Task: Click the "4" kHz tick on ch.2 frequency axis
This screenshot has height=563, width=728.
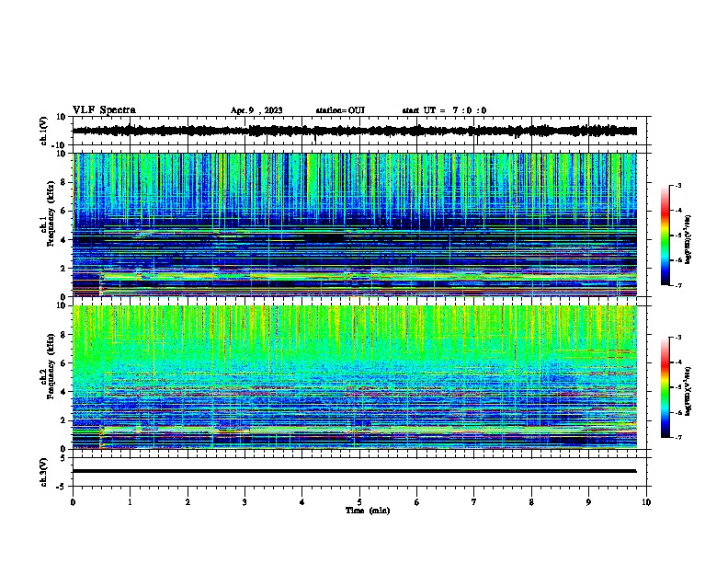Action: pyautogui.click(x=63, y=392)
